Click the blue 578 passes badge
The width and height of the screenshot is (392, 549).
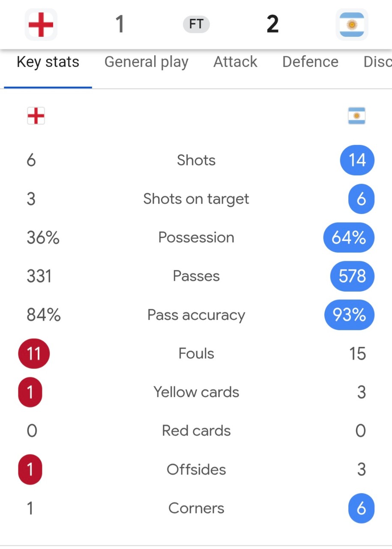click(352, 276)
